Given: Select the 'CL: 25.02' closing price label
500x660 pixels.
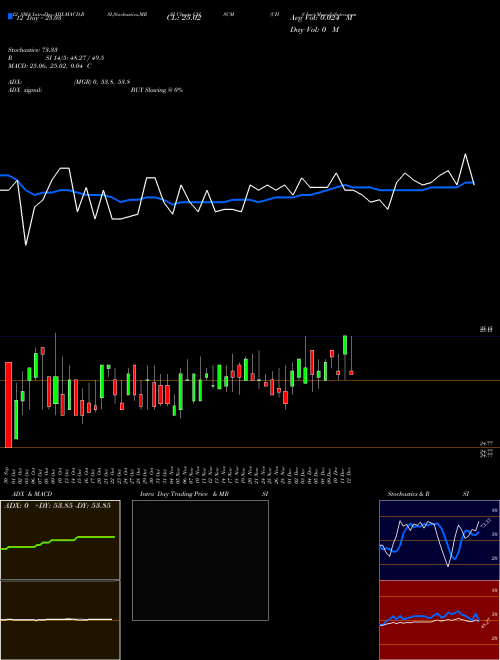Looking at the screenshot, I should (184, 18).
